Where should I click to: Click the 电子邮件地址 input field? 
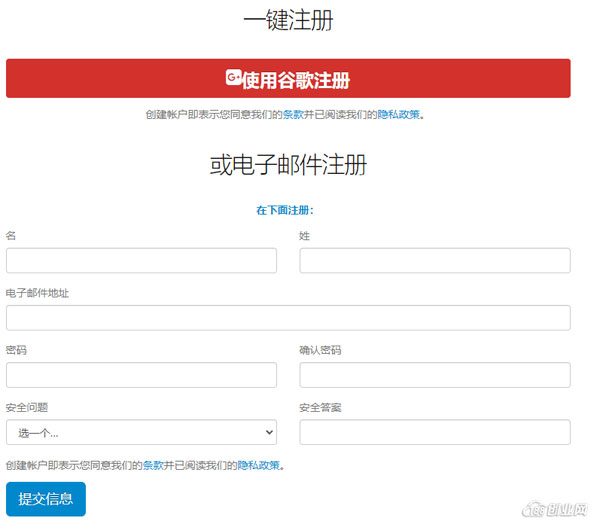(288, 318)
